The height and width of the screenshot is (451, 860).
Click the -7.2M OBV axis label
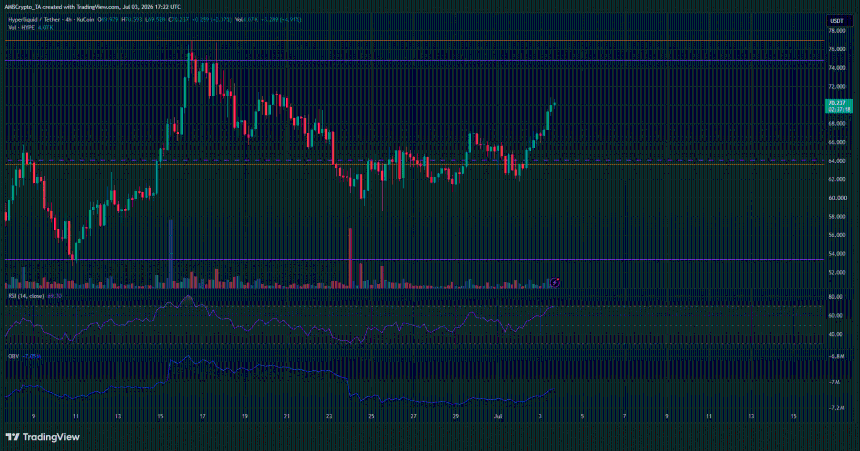click(837, 408)
